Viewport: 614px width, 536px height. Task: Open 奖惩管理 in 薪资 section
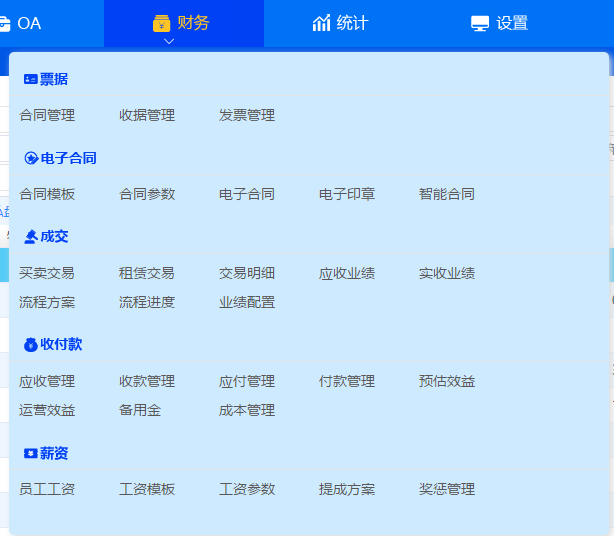coord(447,489)
